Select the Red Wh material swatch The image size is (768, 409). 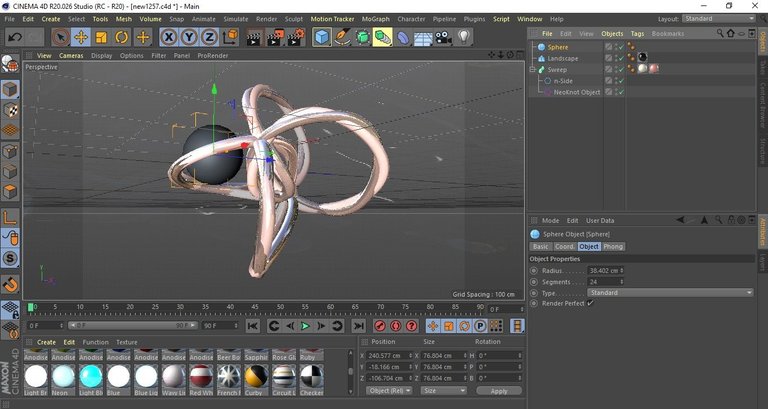201,376
